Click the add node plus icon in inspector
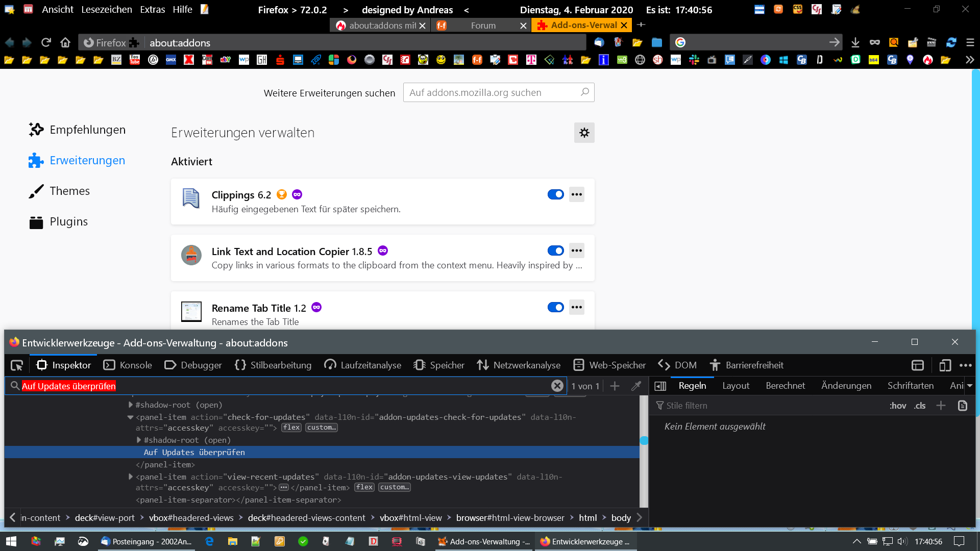980x551 pixels. coord(615,386)
